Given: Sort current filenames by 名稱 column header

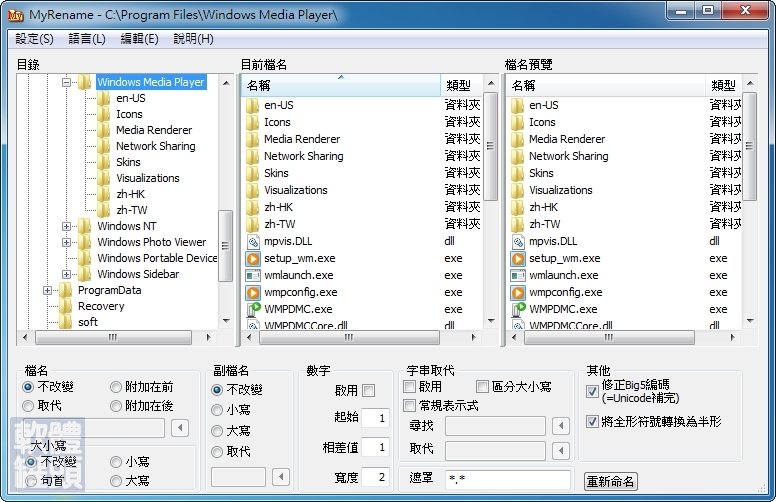Looking at the screenshot, I should coord(340,86).
